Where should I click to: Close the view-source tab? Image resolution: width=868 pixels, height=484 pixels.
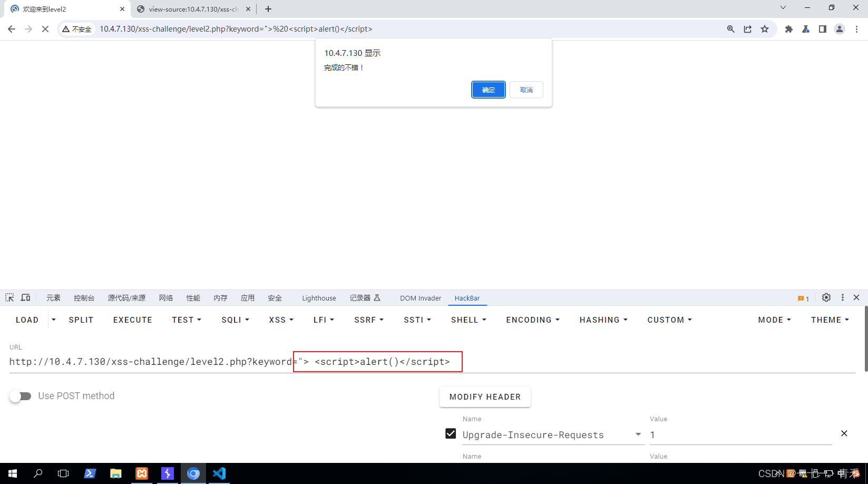(x=248, y=9)
